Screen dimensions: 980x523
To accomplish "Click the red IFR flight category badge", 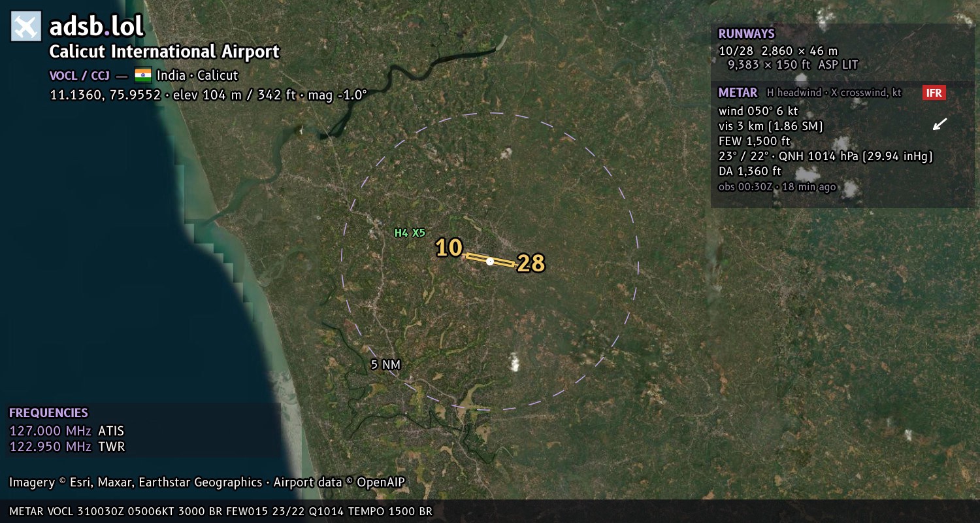I will coord(934,93).
